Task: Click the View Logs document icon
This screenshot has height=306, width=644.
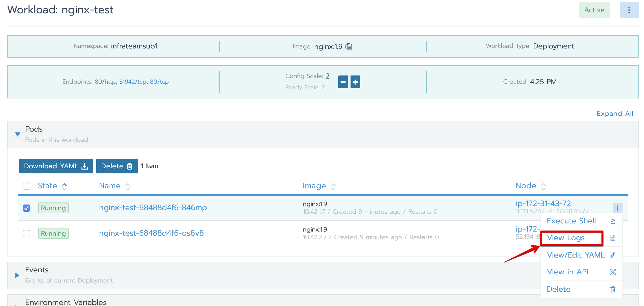Action: tap(613, 238)
